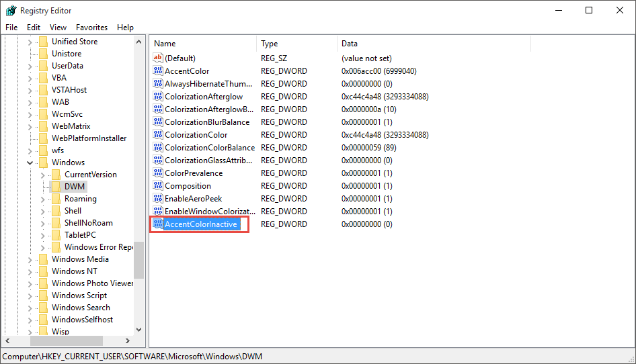Collapse the Windows key
This screenshot has height=364, width=636.
[30, 163]
